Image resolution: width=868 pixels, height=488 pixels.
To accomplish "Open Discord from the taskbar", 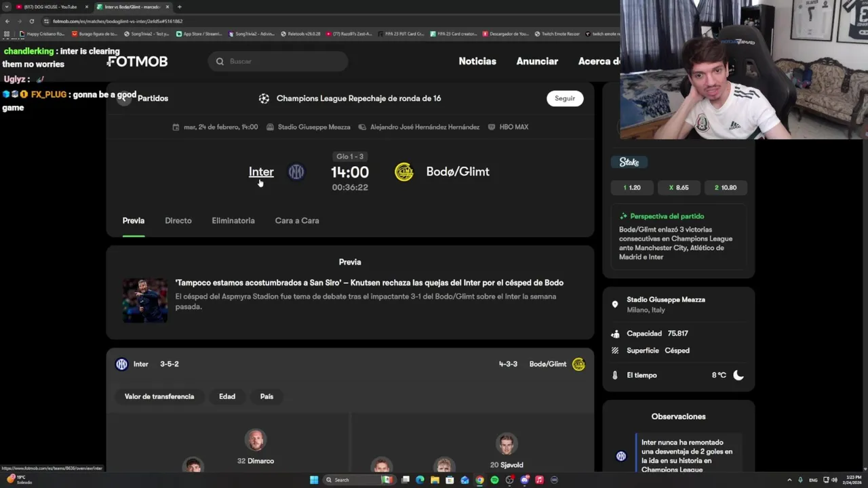I will point(524,480).
